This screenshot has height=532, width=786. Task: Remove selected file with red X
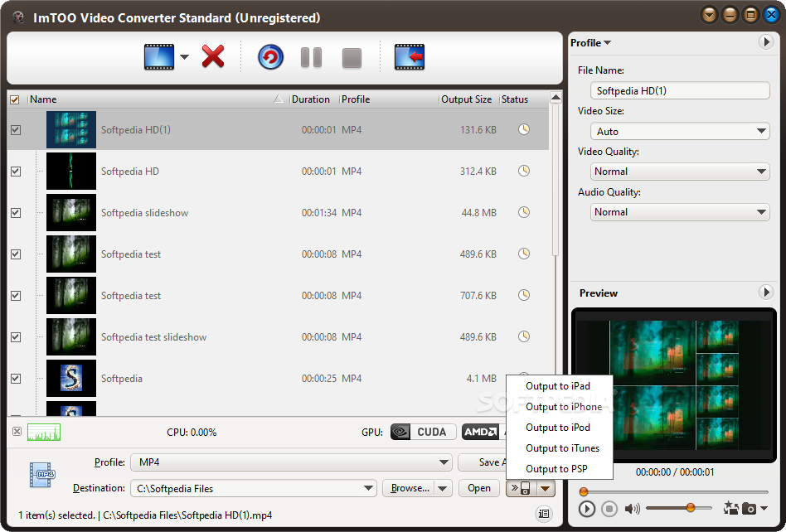213,56
